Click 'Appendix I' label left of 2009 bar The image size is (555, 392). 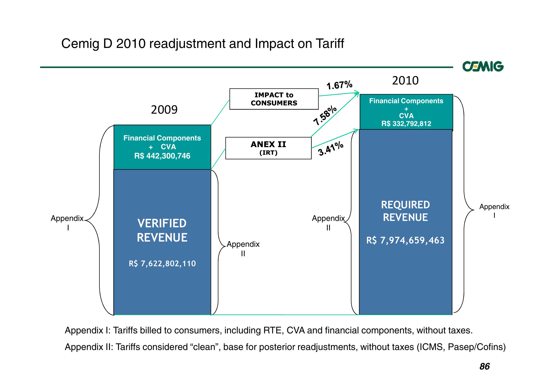(x=67, y=223)
